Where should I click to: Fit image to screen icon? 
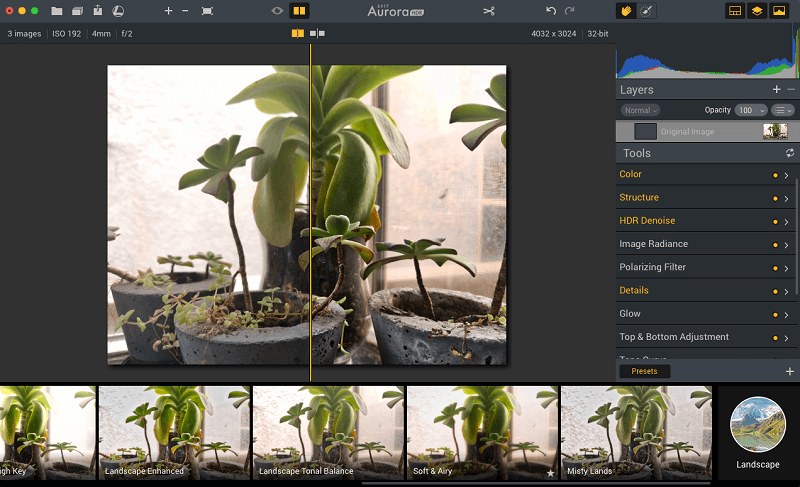pos(207,11)
